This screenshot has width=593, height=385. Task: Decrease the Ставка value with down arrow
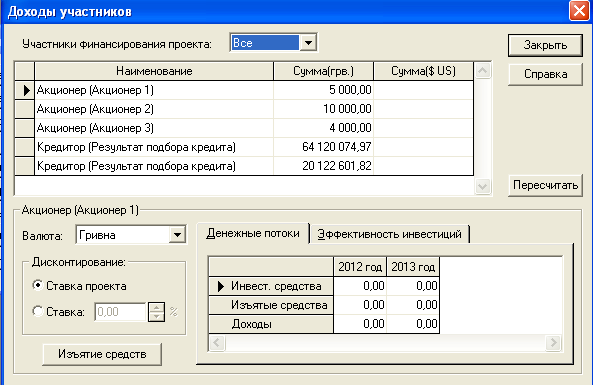156,317
